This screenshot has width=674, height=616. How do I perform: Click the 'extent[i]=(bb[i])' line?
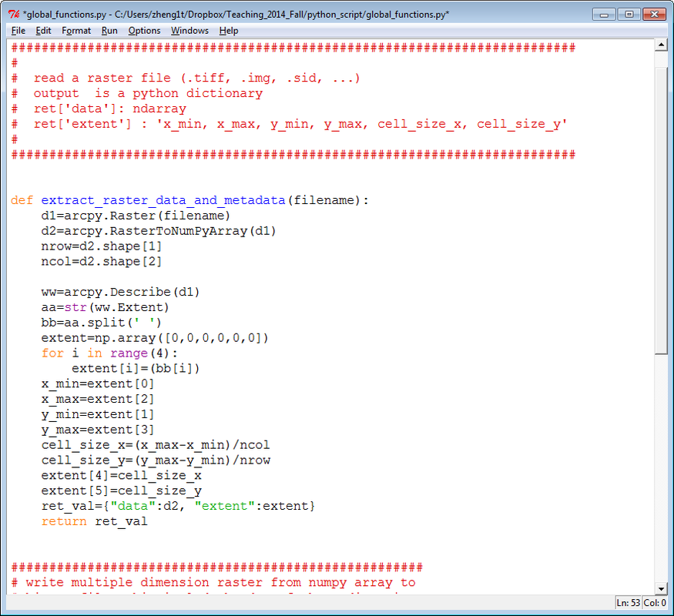pos(136,369)
